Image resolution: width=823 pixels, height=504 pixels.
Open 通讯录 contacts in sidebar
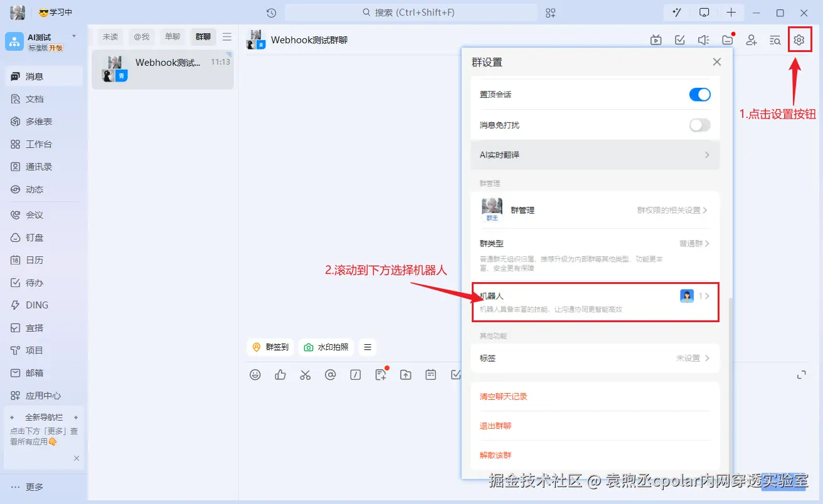click(x=43, y=167)
